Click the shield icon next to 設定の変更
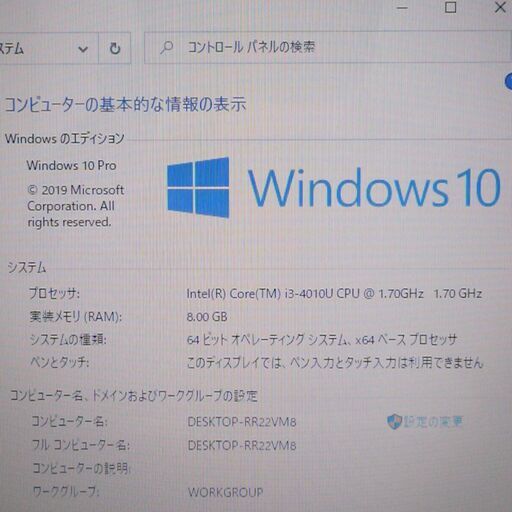Screen dimensions: 512x512 (x=394, y=422)
